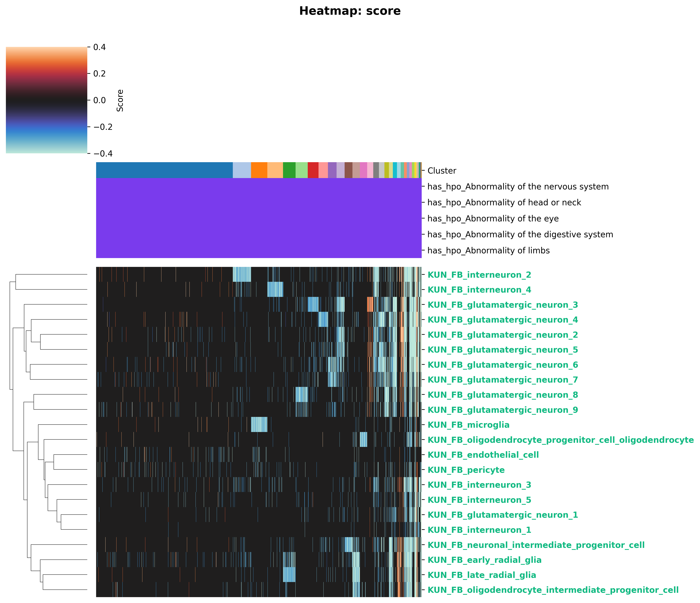
Task: Click the KUN_FB_pericyte row label
Action: (x=466, y=470)
